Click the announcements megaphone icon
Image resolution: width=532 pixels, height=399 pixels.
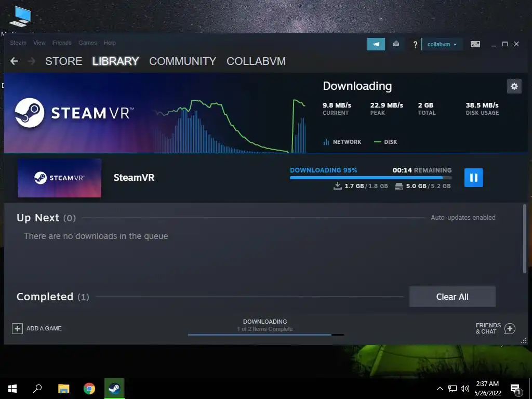pos(376,44)
